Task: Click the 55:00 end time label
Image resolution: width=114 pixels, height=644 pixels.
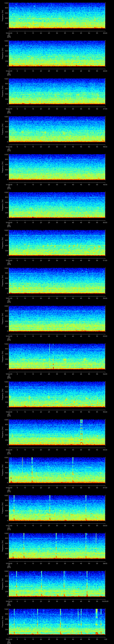Action: coord(105,412)
